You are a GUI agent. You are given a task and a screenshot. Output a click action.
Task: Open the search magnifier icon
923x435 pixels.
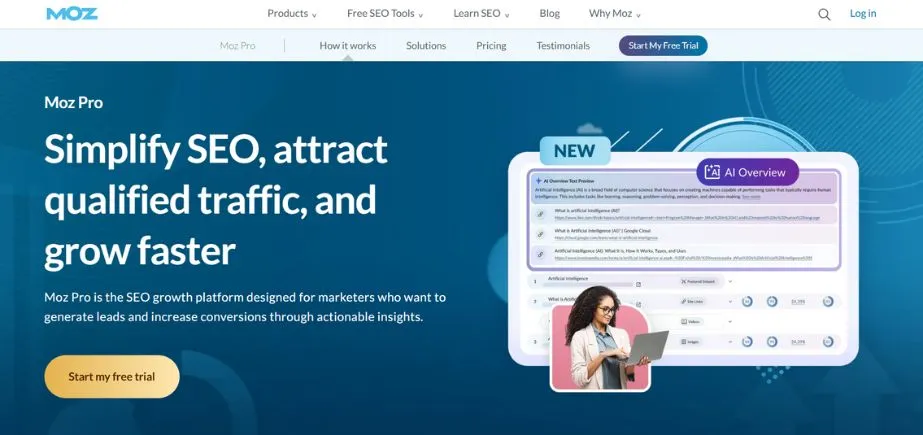[x=824, y=15]
